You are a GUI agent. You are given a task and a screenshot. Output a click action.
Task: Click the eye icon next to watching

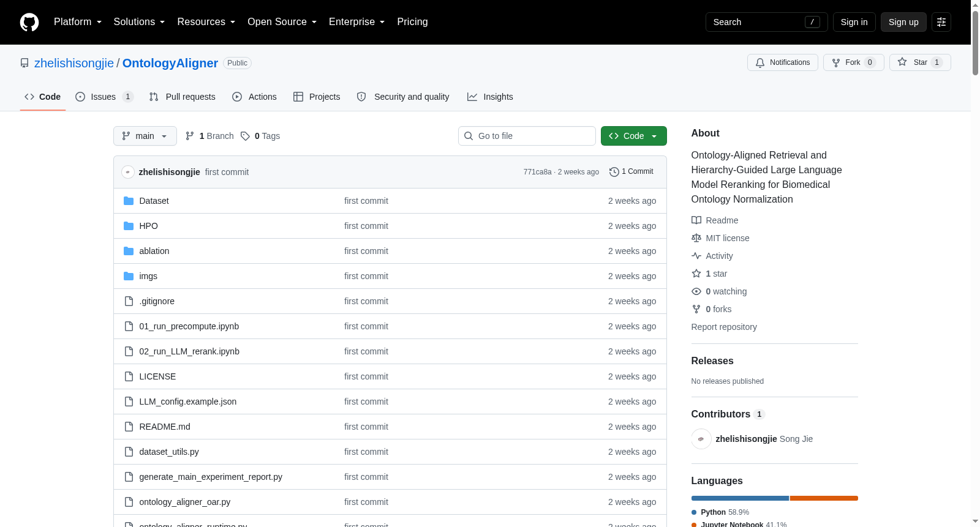696,291
